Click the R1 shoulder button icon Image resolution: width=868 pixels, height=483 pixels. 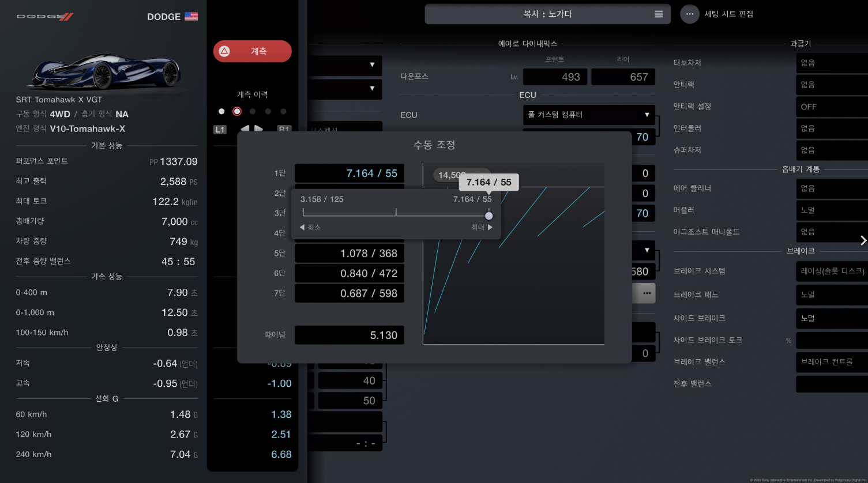(x=284, y=130)
